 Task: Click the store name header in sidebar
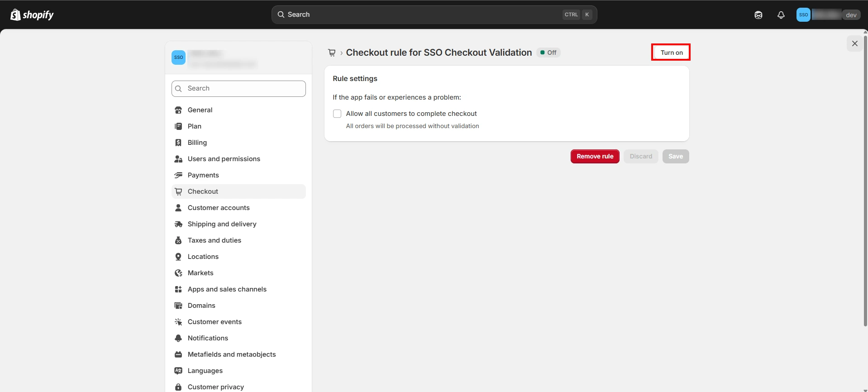(x=238, y=57)
